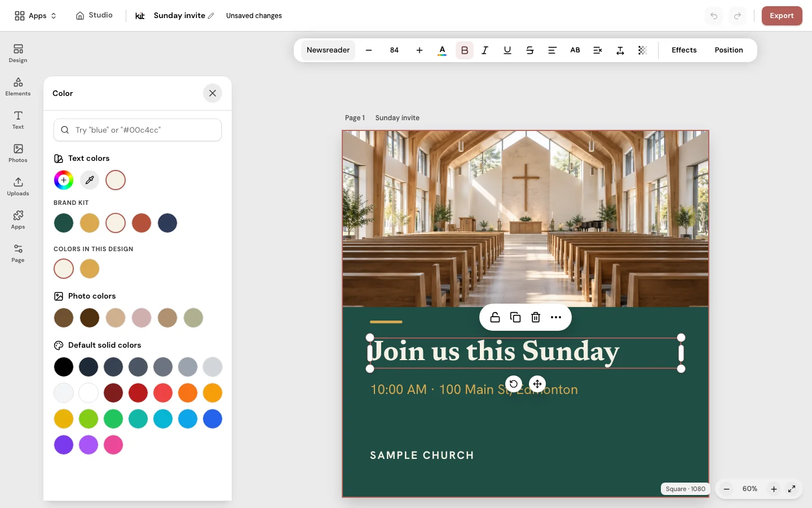
Task: Click the Page 1 label
Action: pos(355,118)
